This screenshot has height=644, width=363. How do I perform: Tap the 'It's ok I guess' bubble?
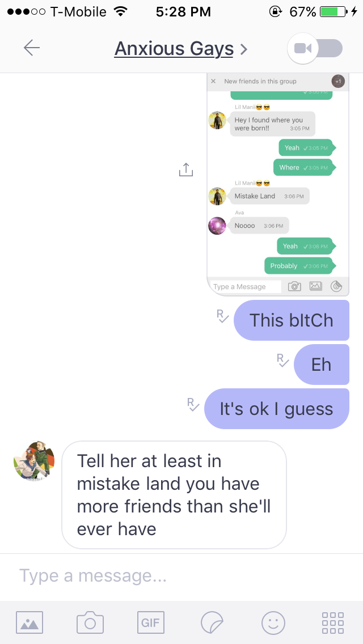(x=277, y=409)
